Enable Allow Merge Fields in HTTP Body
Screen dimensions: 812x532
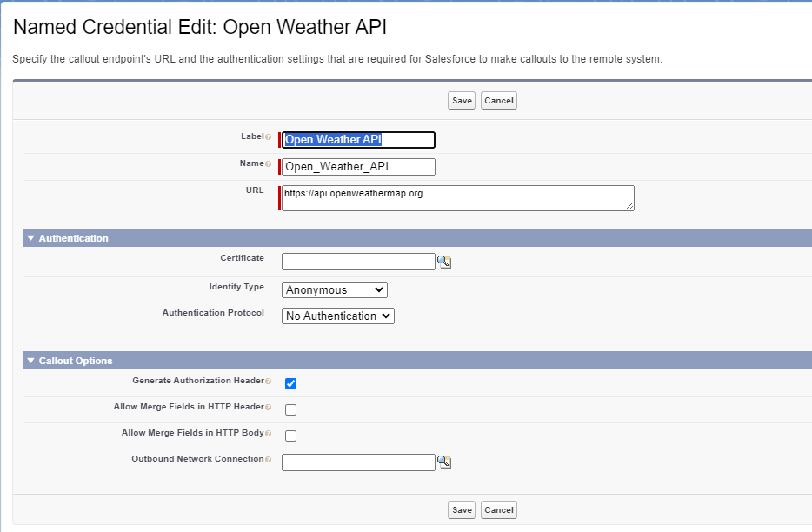(x=290, y=436)
